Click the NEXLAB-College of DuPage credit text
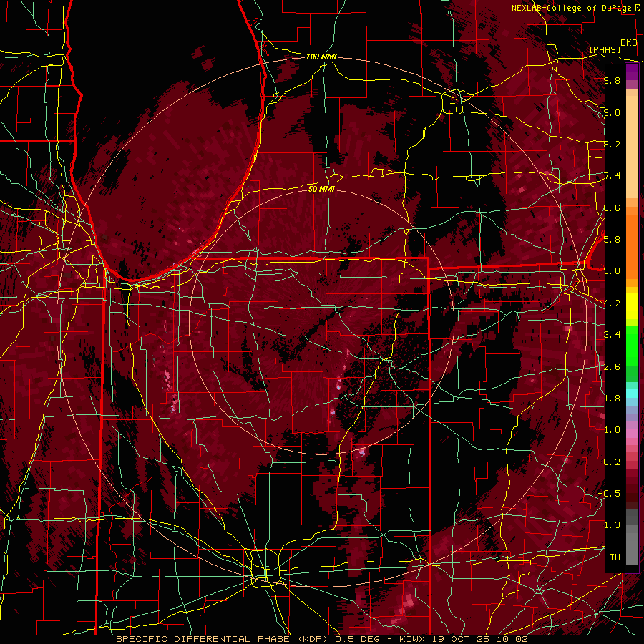 571,8
